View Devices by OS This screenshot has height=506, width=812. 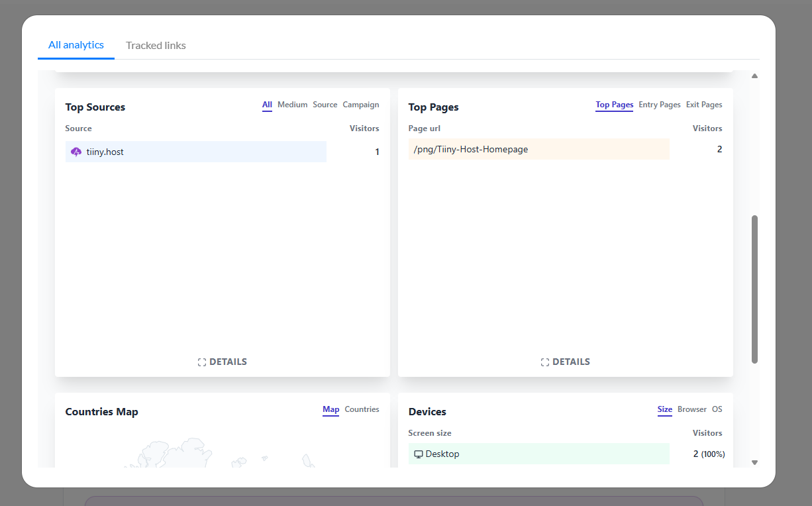click(x=717, y=409)
